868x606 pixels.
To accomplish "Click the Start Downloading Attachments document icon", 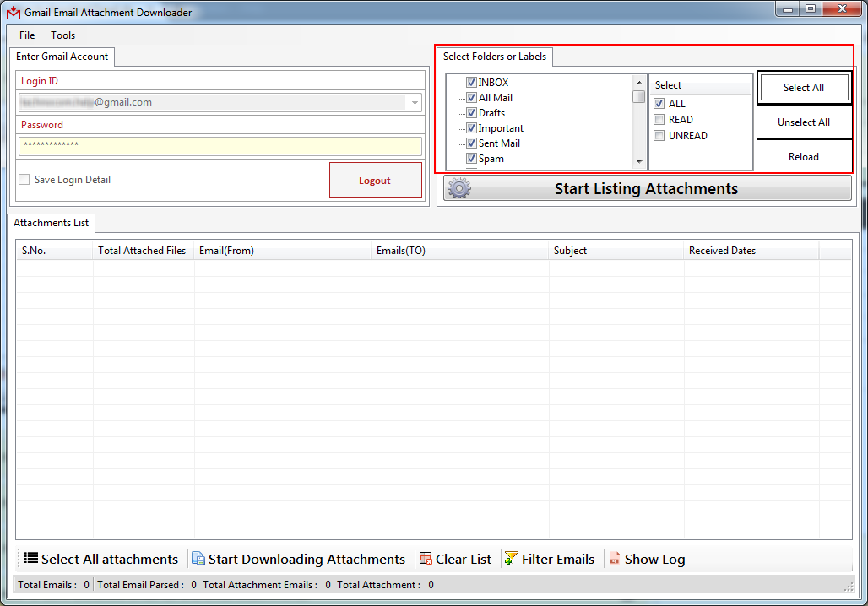I will tap(198, 559).
